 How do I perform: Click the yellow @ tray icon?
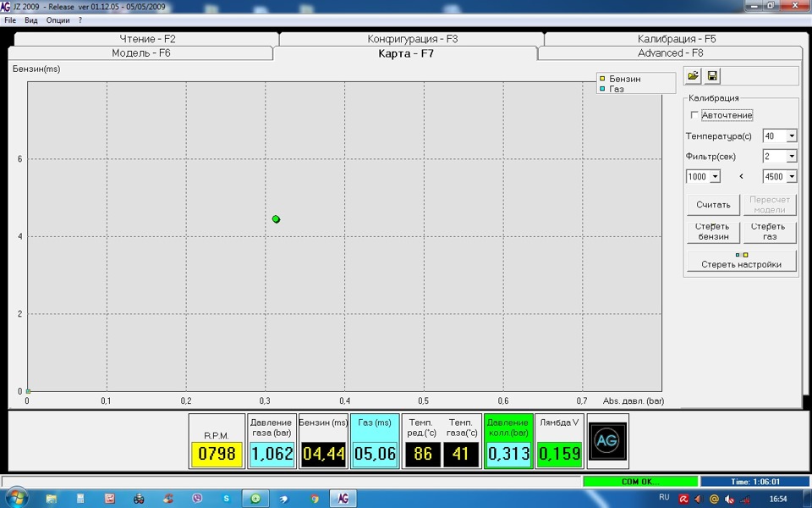[714, 500]
